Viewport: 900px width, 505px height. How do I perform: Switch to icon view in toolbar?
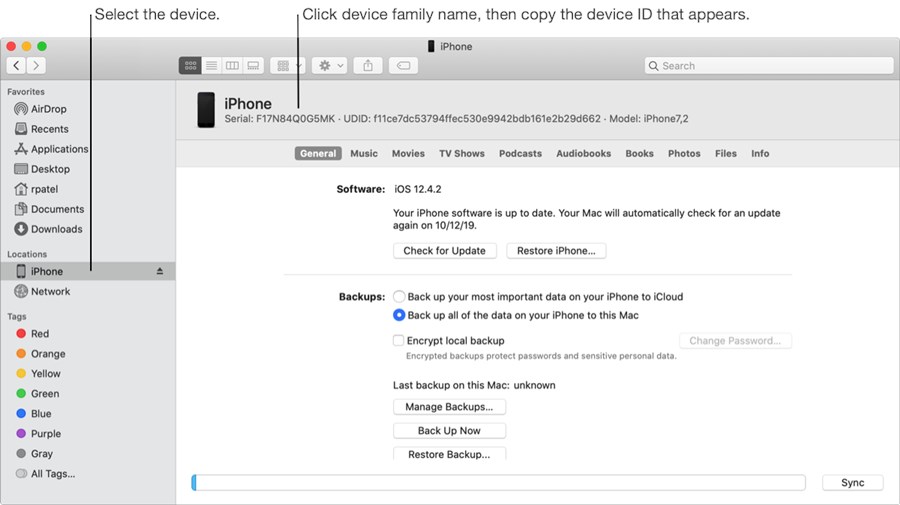pos(189,66)
